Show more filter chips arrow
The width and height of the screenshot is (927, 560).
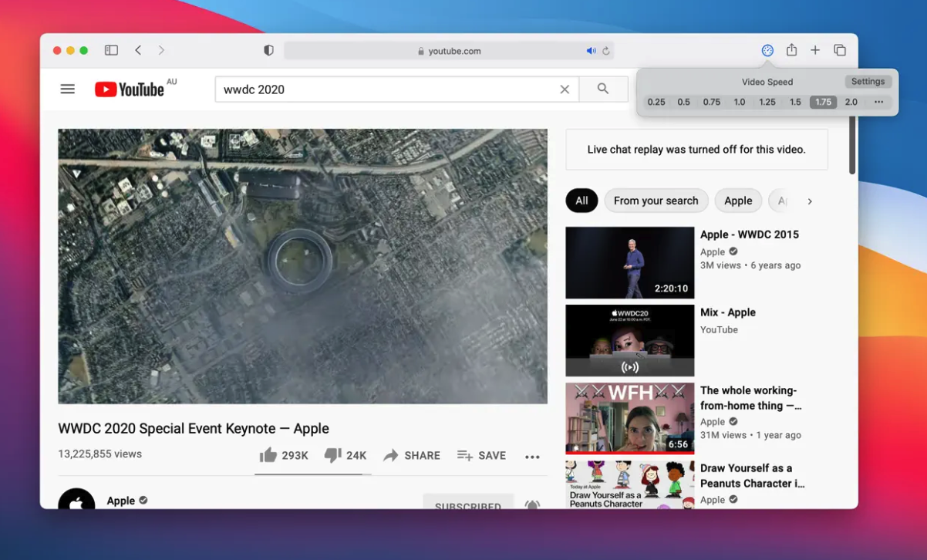(810, 201)
